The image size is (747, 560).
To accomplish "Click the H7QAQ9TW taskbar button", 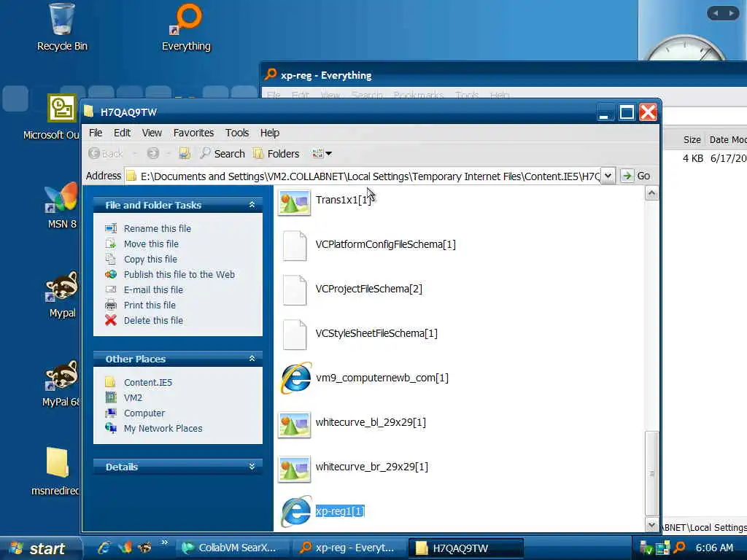I will (466, 548).
